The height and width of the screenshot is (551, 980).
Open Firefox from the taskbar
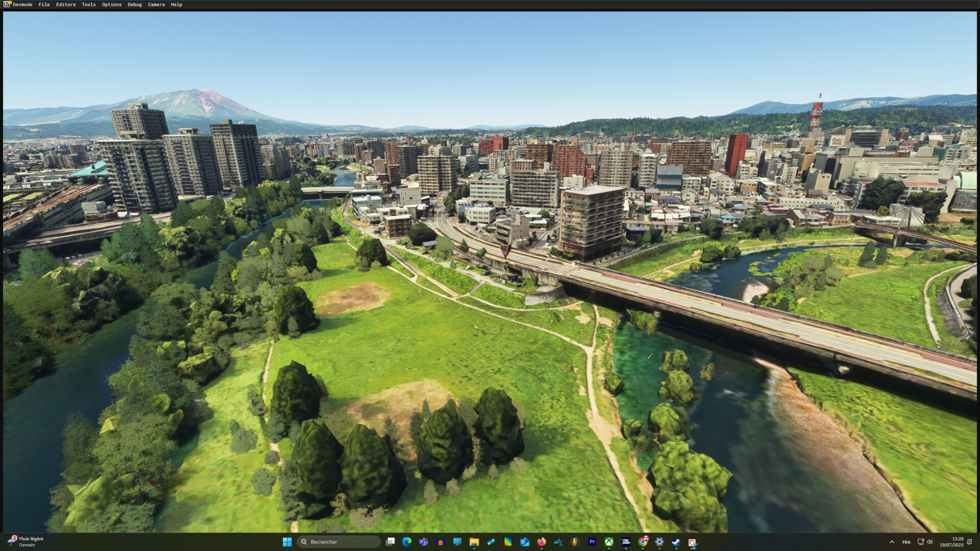tap(542, 542)
